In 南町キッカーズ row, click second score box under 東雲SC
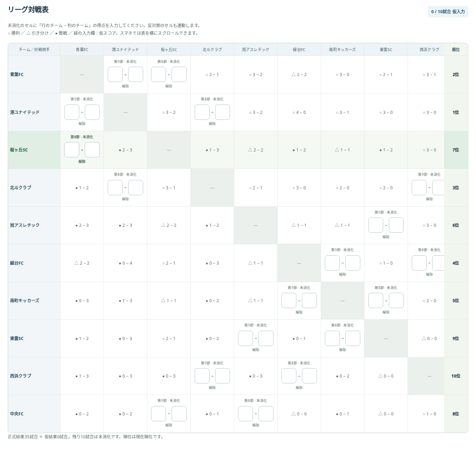The height and width of the screenshot is (455, 476). (396, 300)
